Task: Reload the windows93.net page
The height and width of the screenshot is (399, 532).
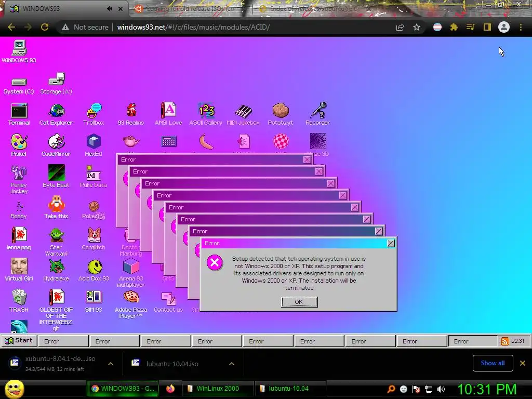Action: (45, 27)
